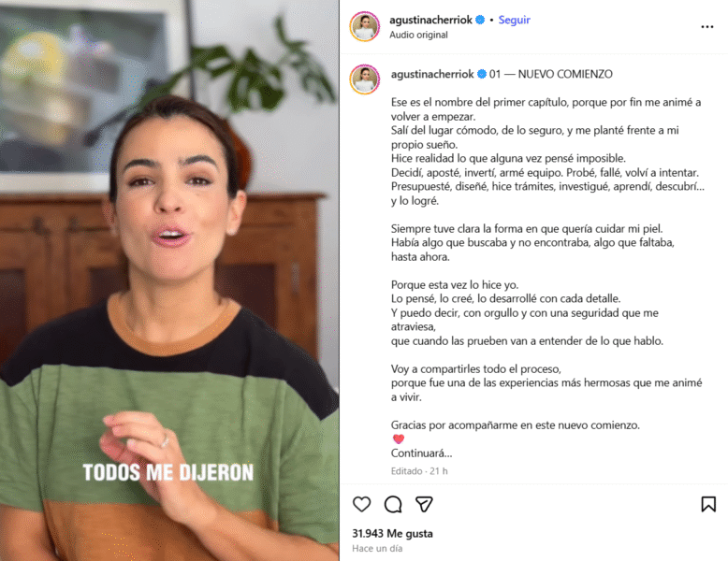Open the three-dot more options menu
Image resolution: width=728 pixels, height=561 pixels.
707,27
